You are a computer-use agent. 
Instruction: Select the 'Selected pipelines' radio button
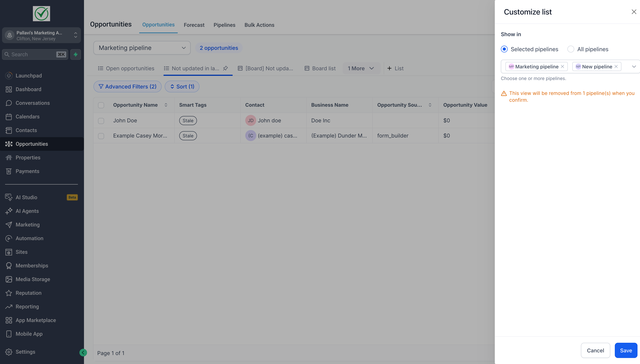[x=504, y=49]
